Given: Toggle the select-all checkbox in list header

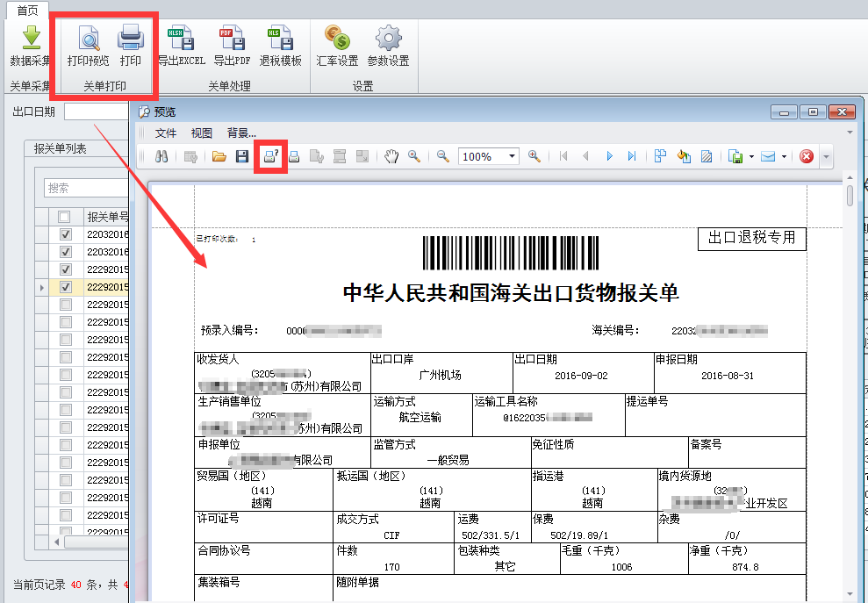Looking at the screenshot, I should [64, 217].
